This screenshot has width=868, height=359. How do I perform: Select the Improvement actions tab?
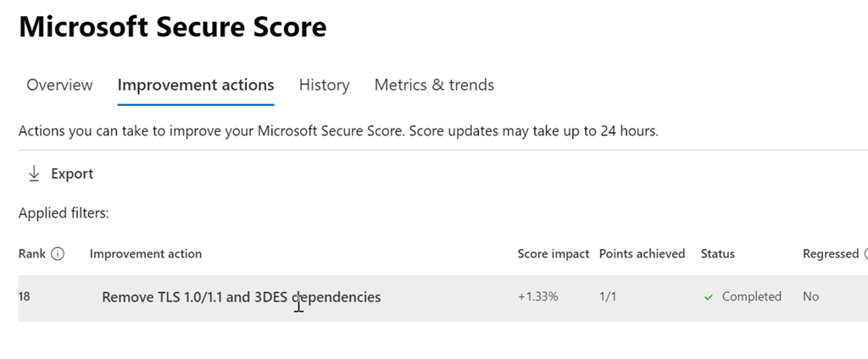(x=196, y=85)
